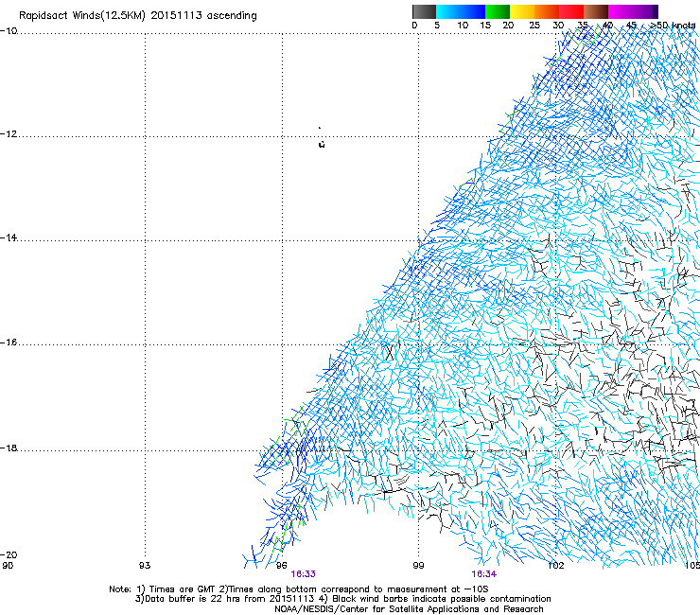Click the '>50 knots' scale label
Screen dimensions: 700x615
tap(673, 26)
